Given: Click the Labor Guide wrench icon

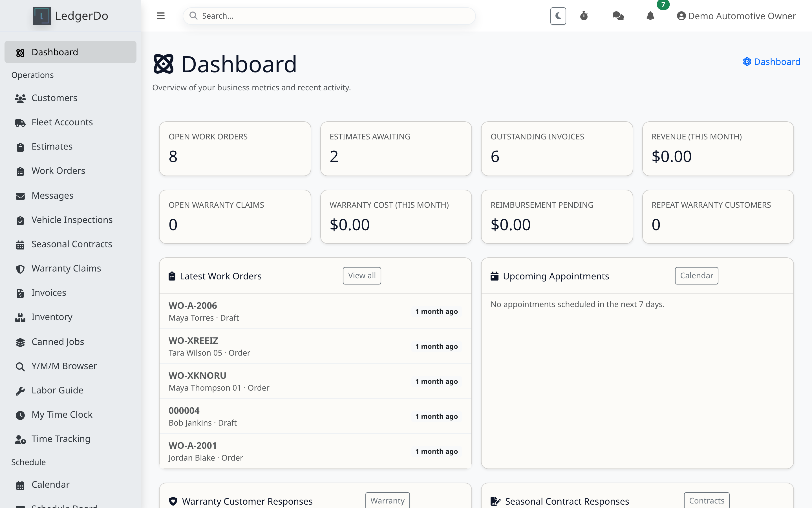Looking at the screenshot, I should (20, 391).
